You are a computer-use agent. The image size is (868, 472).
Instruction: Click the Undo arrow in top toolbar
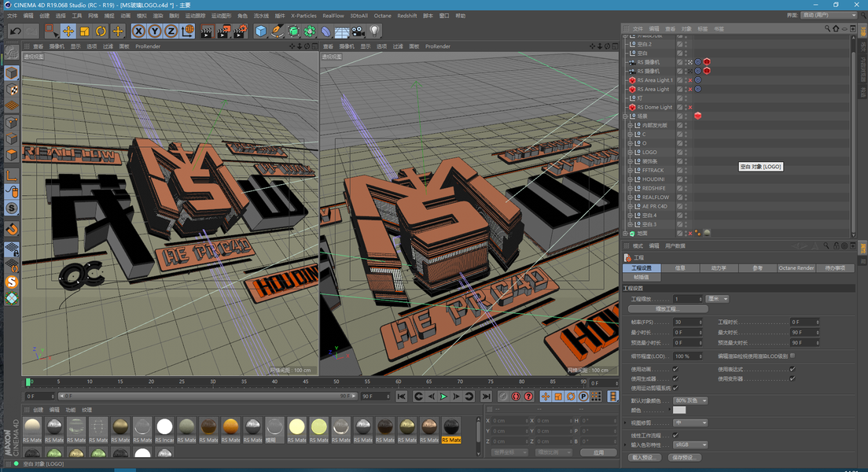pos(15,31)
